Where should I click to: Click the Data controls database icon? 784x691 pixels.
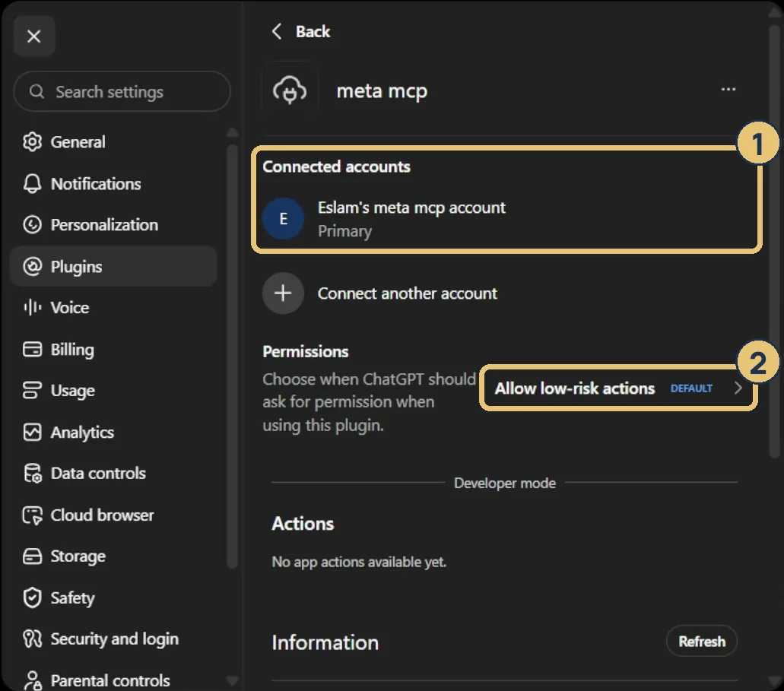click(x=33, y=473)
